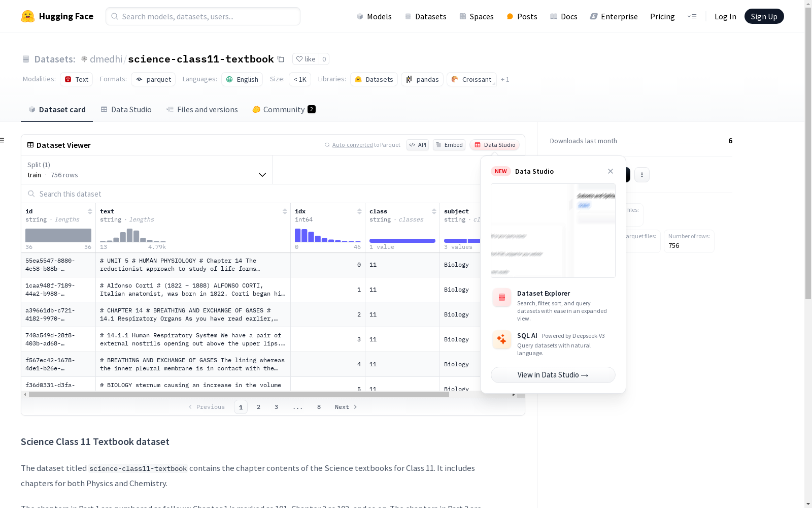The height and width of the screenshot is (508, 812).
Task: Click the Data Studio button in viewer header
Action: (495, 145)
